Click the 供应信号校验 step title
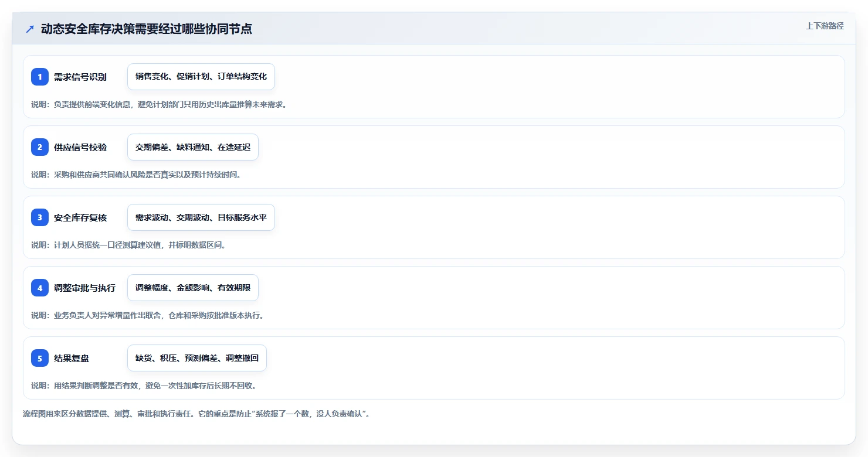 (80, 147)
